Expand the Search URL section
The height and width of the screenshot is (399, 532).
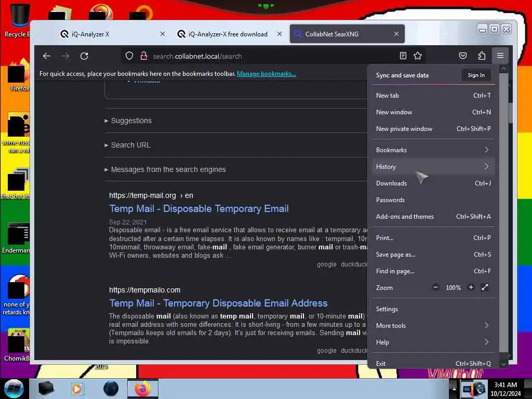(128, 145)
